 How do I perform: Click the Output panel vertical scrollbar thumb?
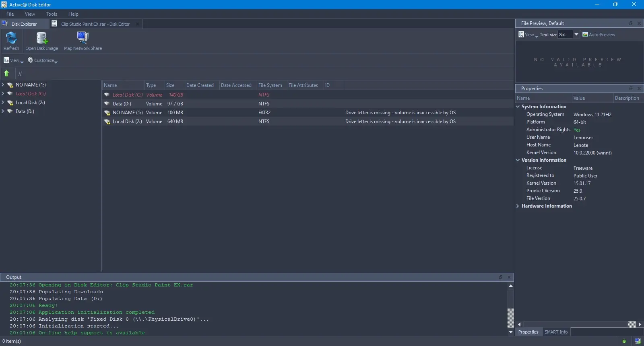[511, 318]
